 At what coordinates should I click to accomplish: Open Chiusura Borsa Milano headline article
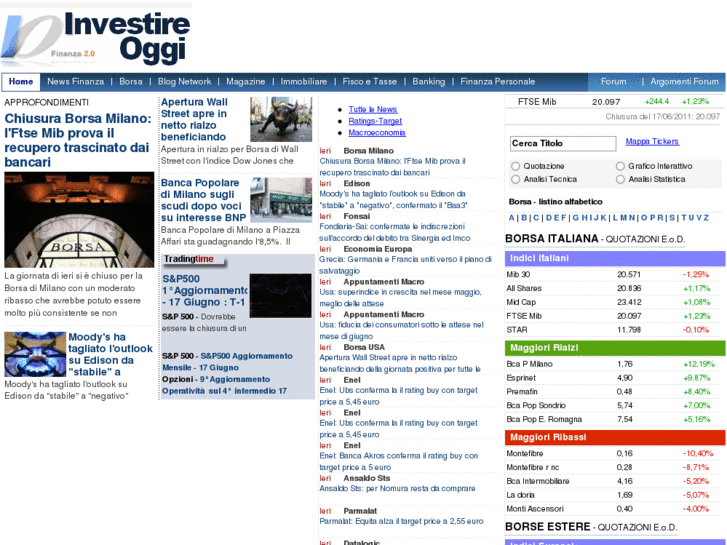click(x=78, y=140)
